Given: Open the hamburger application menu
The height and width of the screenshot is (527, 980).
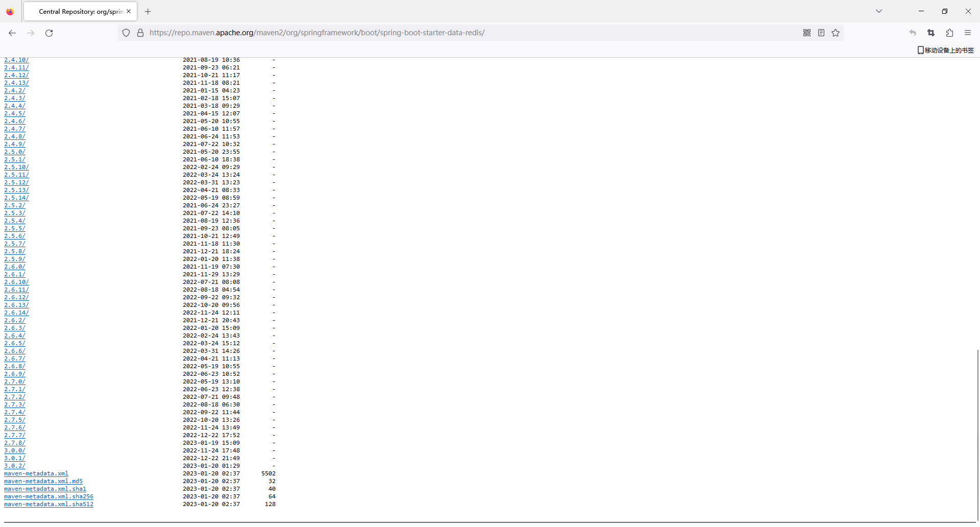Looking at the screenshot, I should (968, 32).
